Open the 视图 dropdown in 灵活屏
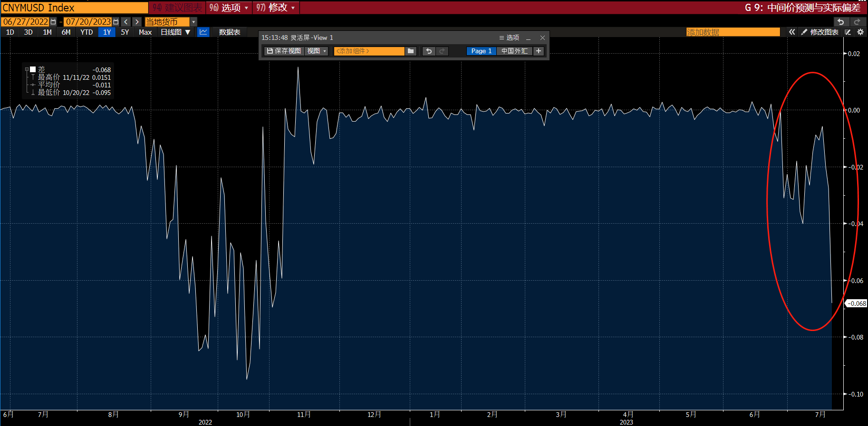Image resolution: width=868 pixels, height=426 pixels. pyautogui.click(x=317, y=51)
